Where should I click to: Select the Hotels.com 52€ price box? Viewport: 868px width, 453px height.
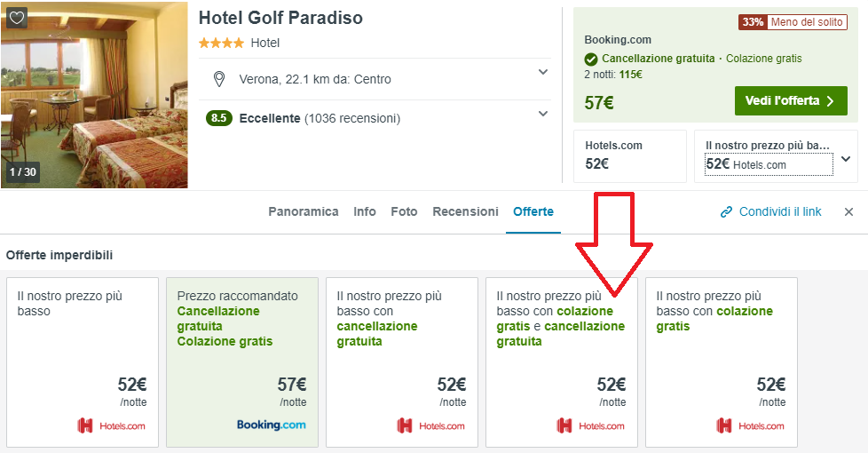pyautogui.click(x=629, y=155)
